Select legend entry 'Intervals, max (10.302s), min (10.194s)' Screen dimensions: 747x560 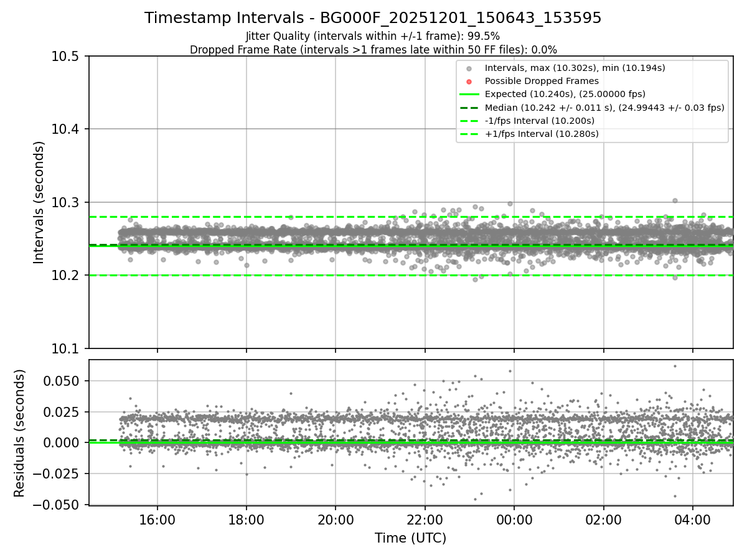pyautogui.click(x=575, y=68)
